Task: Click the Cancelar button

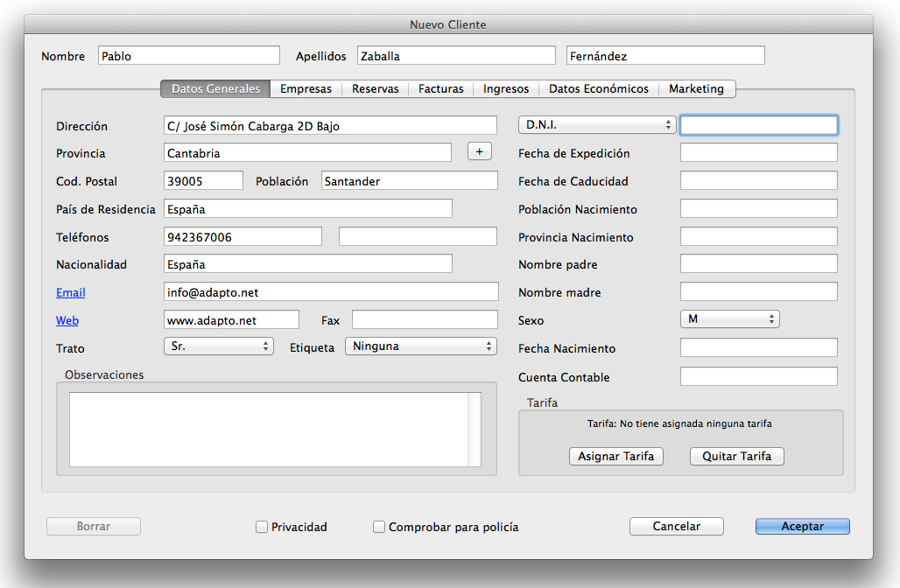Action: tap(676, 526)
